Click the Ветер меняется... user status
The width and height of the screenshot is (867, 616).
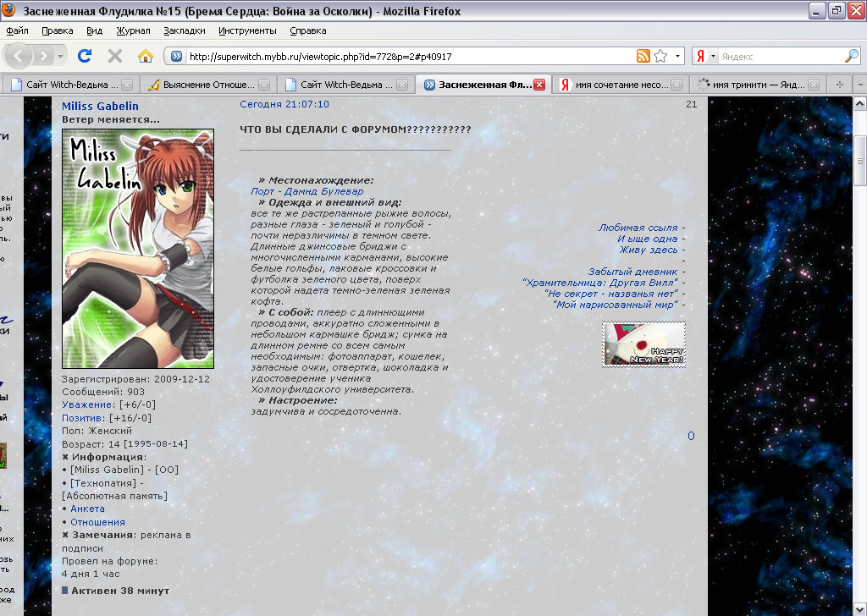click(x=111, y=119)
